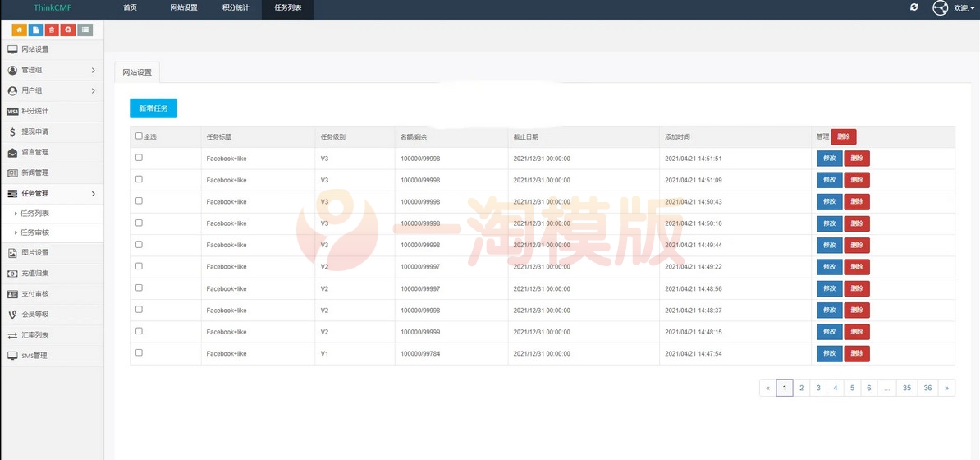Click the 新增任务 button
Image resolution: width=980 pixels, height=460 pixels.
(x=153, y=108)
